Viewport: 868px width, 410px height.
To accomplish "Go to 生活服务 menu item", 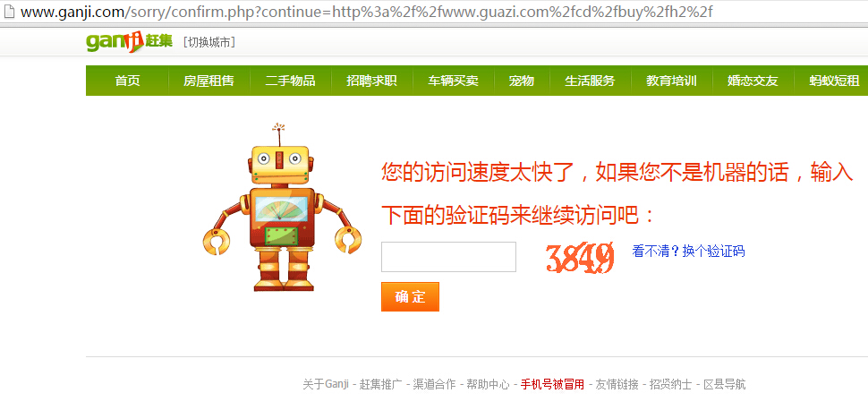I will click(590, 81).
